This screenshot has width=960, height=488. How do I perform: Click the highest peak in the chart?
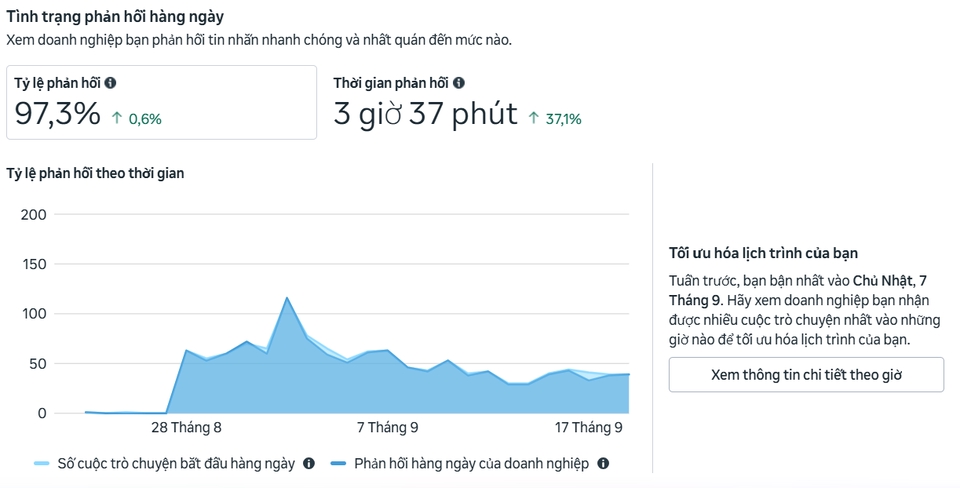pos(287,298)
